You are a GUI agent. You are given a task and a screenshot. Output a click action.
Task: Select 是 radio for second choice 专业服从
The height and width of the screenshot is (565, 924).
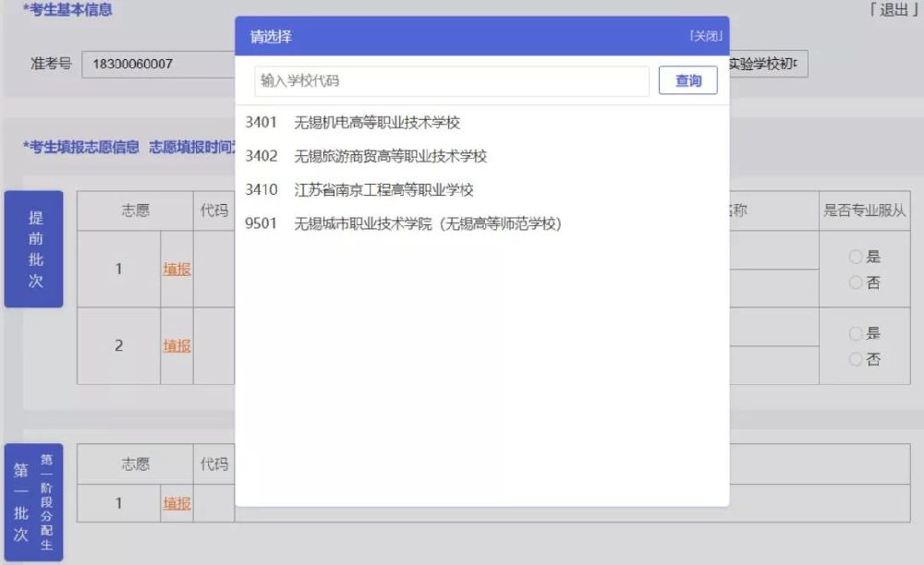[x=856, y=333]
